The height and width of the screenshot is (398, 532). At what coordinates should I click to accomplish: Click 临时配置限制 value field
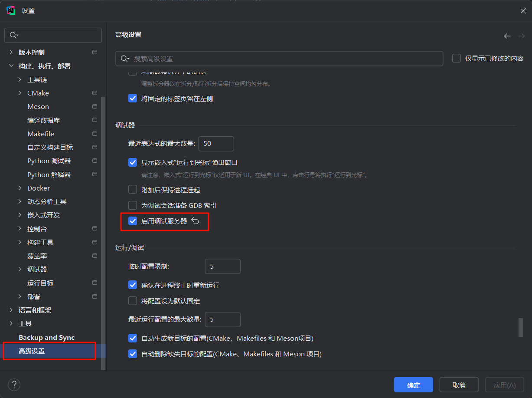[222, 266]
